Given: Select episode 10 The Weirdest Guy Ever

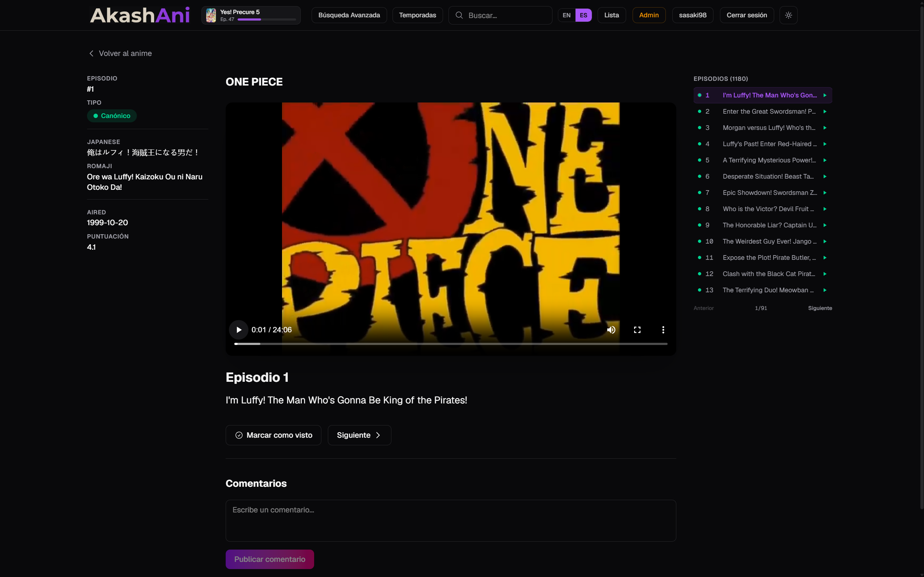Looking at the screenshot, I should click(763, 241).
